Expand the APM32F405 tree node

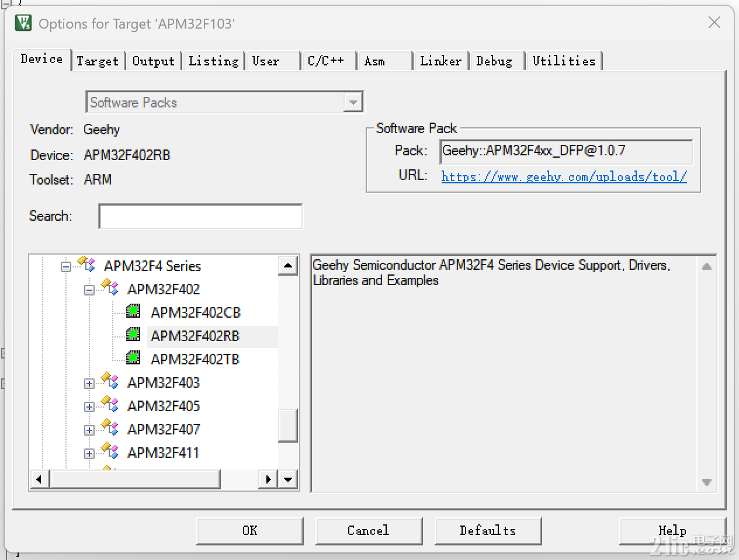click(89, 407)
